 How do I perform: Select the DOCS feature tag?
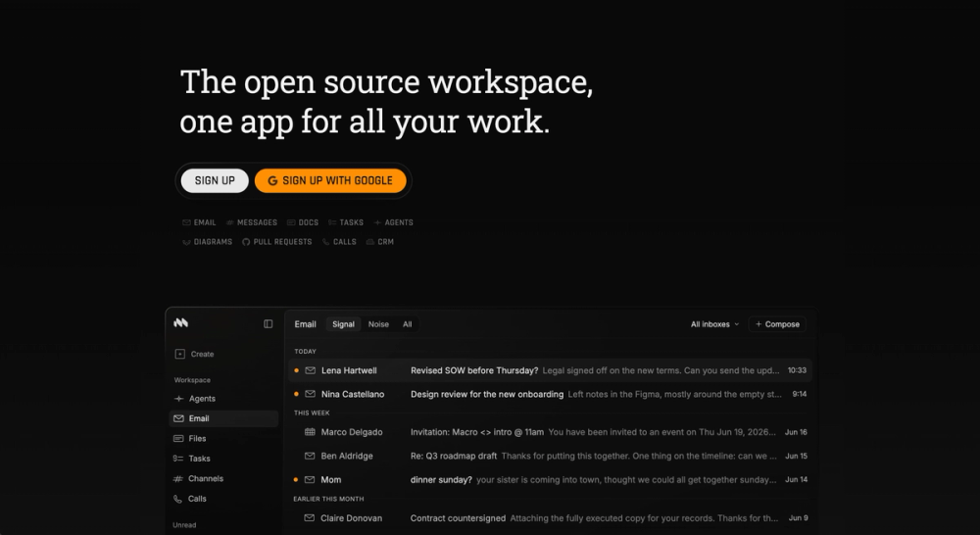(303, 222)
